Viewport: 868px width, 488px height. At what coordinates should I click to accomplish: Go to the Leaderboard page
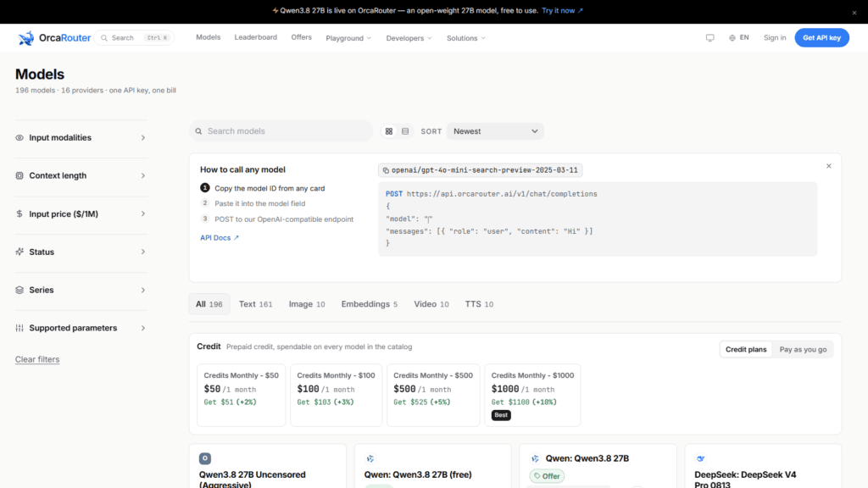(256, 37)
